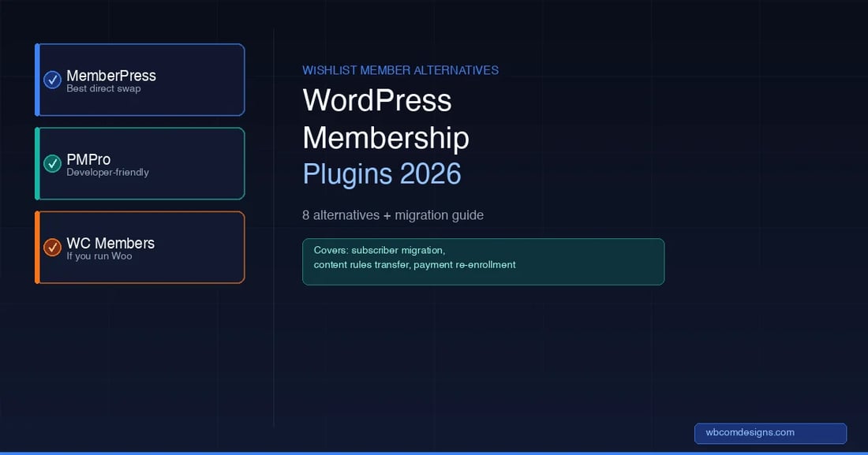Image resolution: width=868 pixels, height=455 pixels.
Task: Click the green checkmark icon beside PMPro
Action: tap(53, 163)
